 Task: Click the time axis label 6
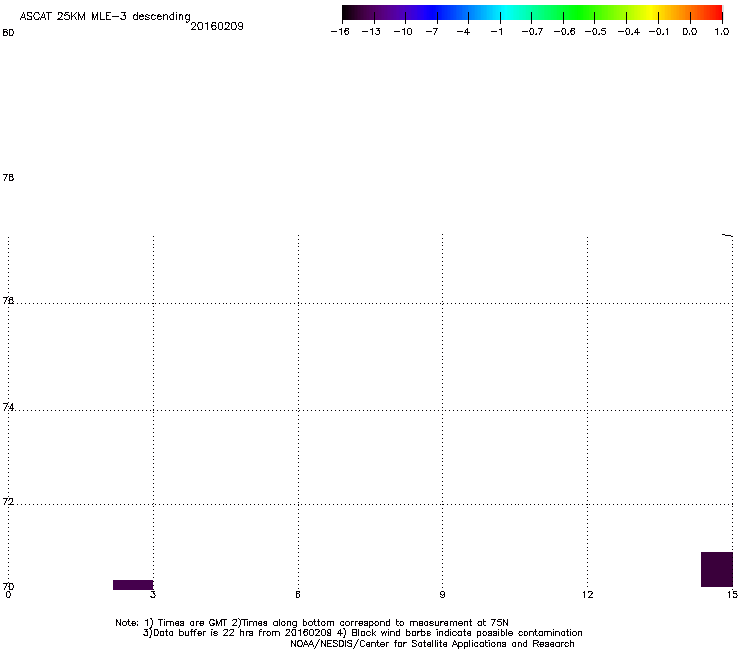click(x=298, y=595)
